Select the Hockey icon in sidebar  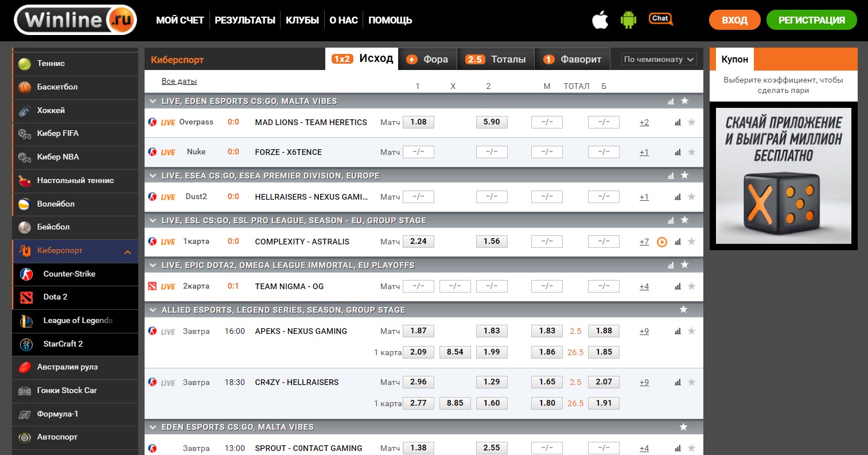click(25, 111)
